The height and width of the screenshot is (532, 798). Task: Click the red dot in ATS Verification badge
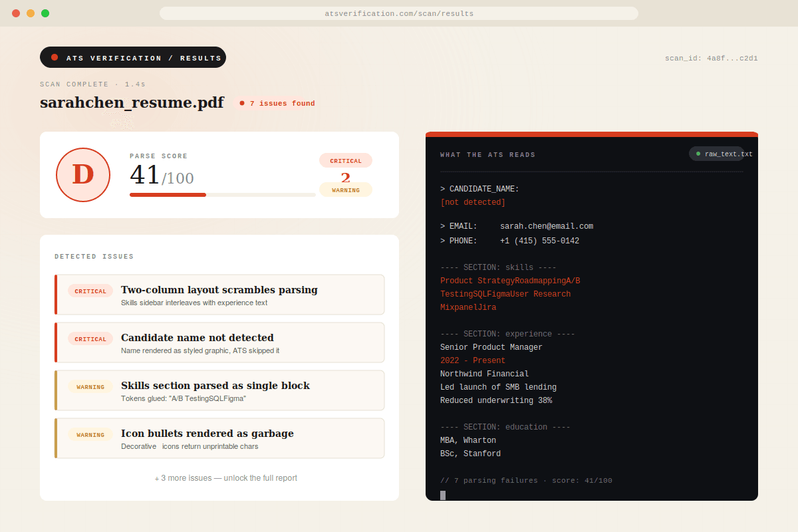pyautogui.click(x=55, y=57)
